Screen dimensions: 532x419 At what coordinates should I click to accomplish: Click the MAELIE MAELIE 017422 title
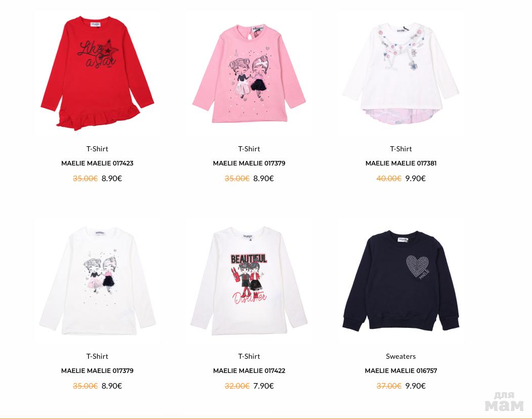point(249,371)
